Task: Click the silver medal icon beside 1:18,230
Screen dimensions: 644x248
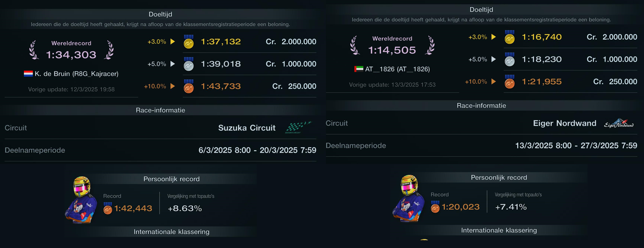Action: [510, 59]
